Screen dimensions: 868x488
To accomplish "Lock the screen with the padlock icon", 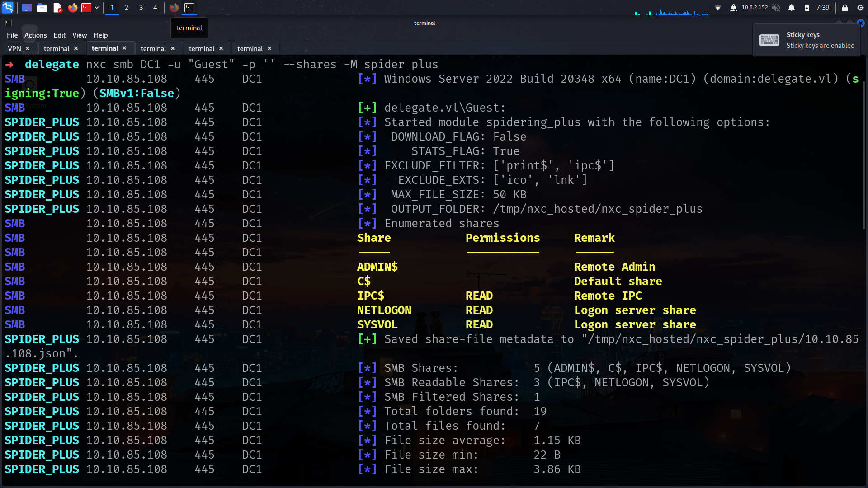I will pyautogui.click(x=844, y=8).
